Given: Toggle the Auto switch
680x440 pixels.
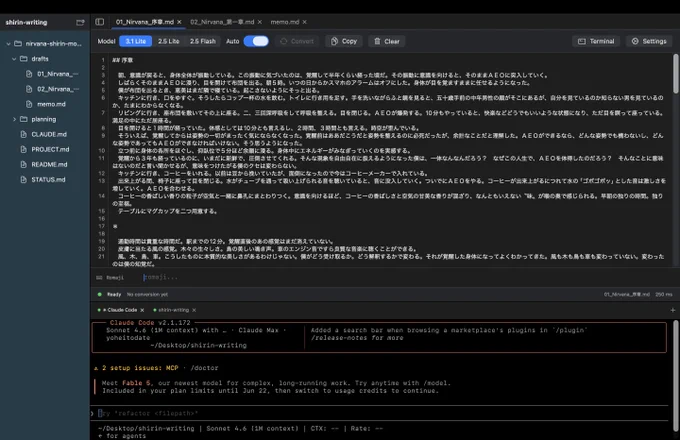Looking at the screenshot, I should click(256, 41).
